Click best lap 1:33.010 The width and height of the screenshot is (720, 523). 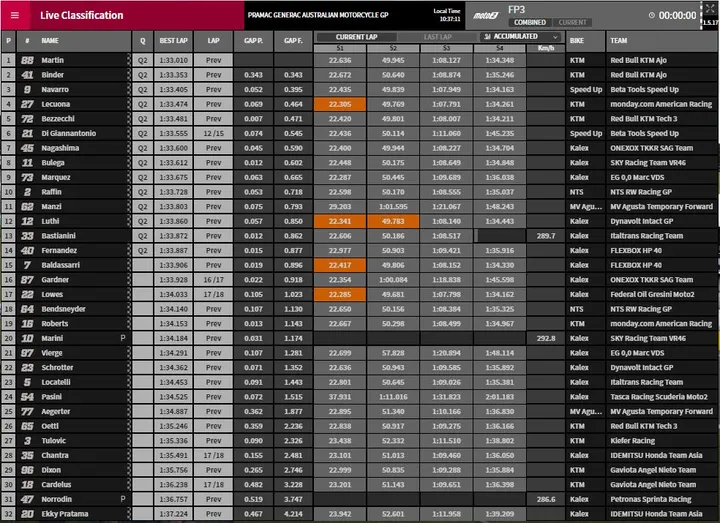pyautogui.click(x=174, y=60)
